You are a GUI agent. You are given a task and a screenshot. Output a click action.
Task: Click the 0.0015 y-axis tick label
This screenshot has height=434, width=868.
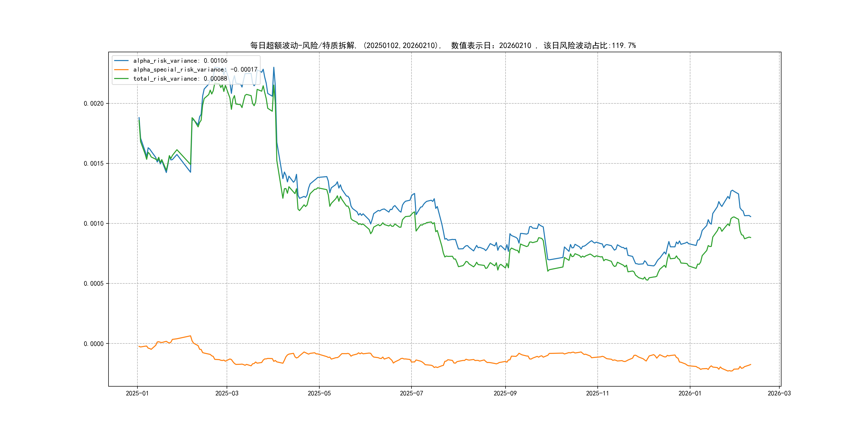tap(94, 163)
